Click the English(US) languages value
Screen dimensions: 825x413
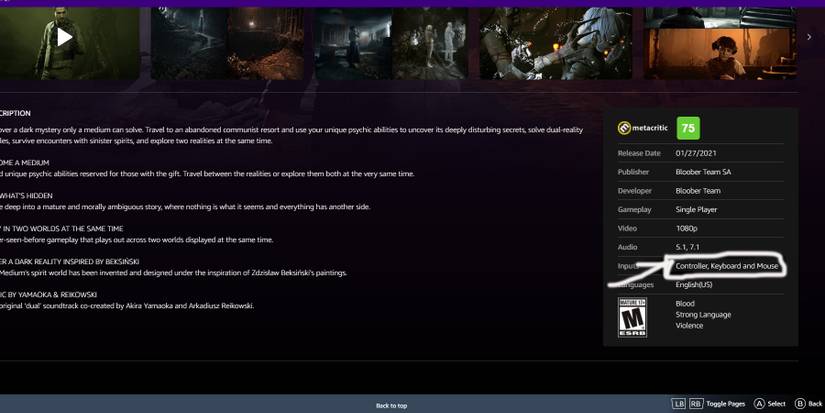click(694, 285)
